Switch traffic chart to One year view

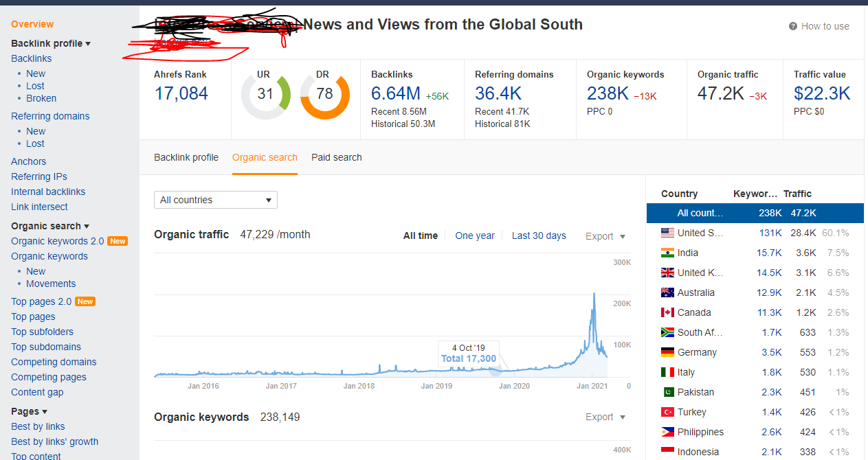(x=475, y=235)
